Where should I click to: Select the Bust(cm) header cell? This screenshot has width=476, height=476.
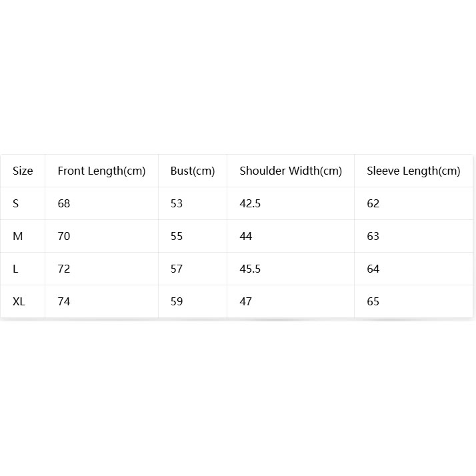tap(193, 171)
